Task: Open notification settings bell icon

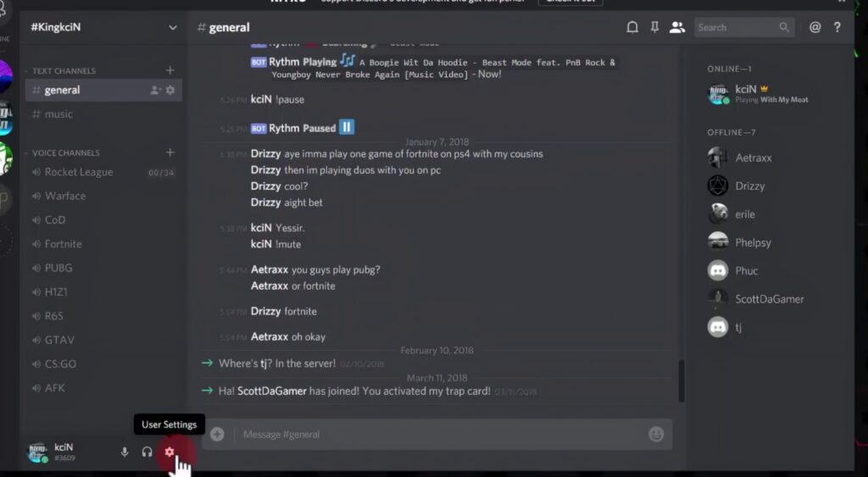Action: (632, 27)
